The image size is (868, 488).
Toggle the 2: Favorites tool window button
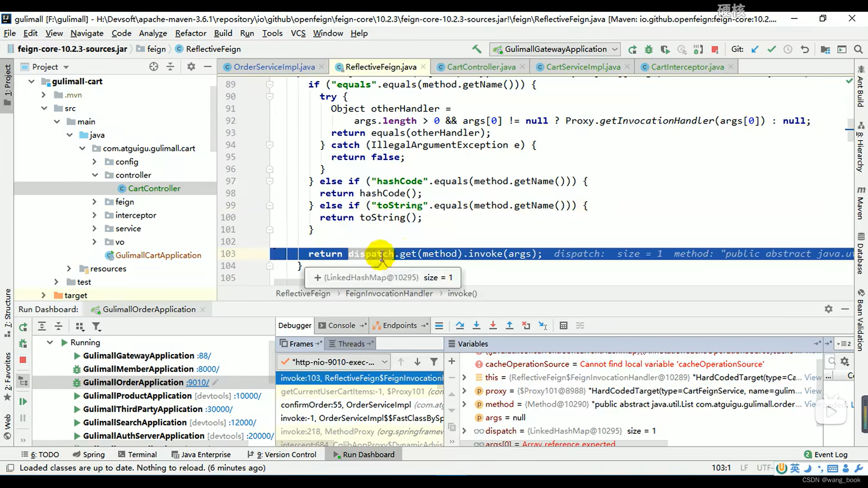click(7, 377)
